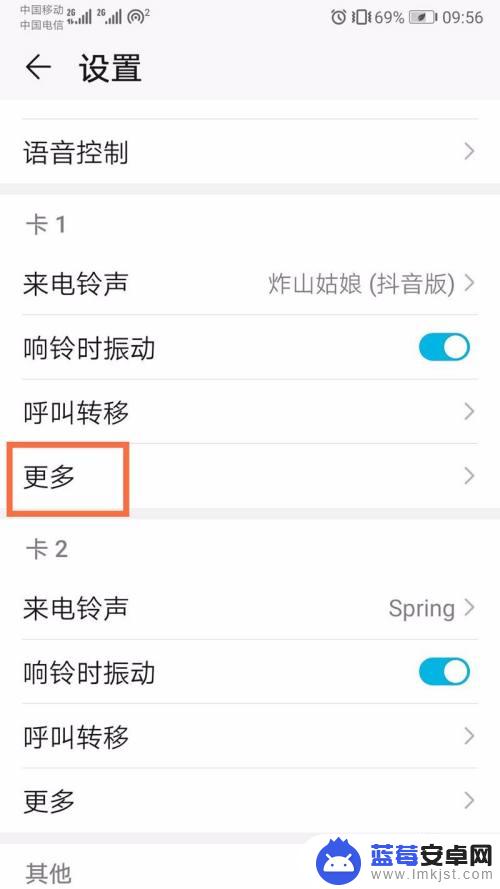Open 呼叫转移 under 卡 2

click(x=250, y=736)
